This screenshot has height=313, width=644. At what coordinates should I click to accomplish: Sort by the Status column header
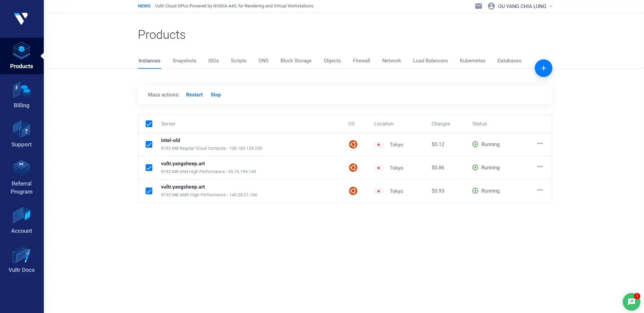(x=480, y=124)
